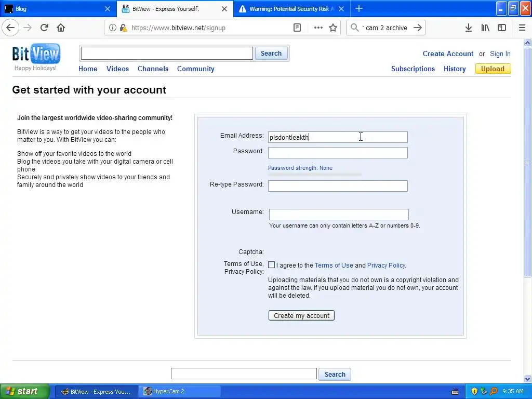Focus the Password field
Viewport: 532px width, 399px height.
pyautogui.click(x=338, y=153)
